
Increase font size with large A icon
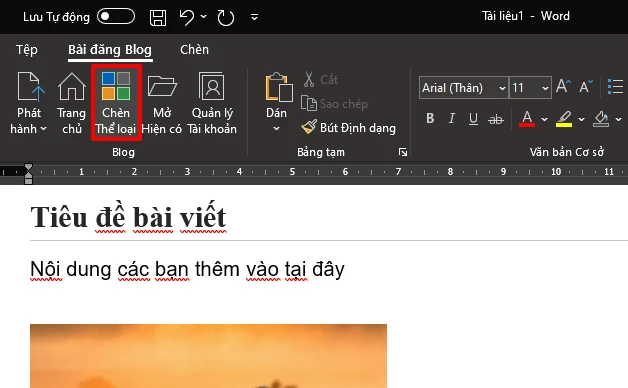[563, 86]
